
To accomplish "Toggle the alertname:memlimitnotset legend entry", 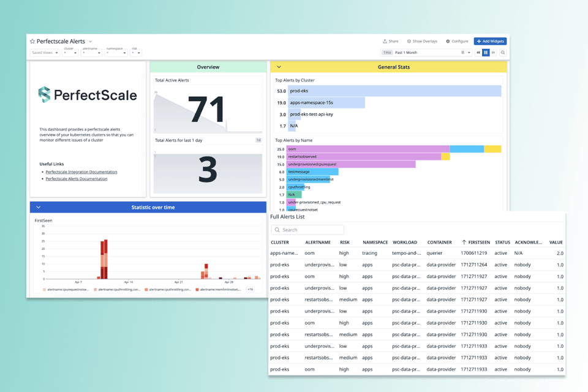I will click(218, 289).
